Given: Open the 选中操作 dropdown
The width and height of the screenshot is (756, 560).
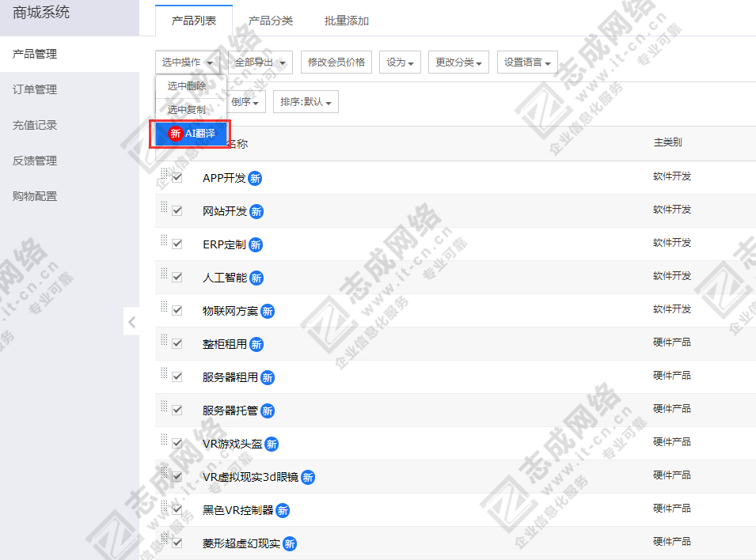Looking at the screenshot, I should point(188,62).
